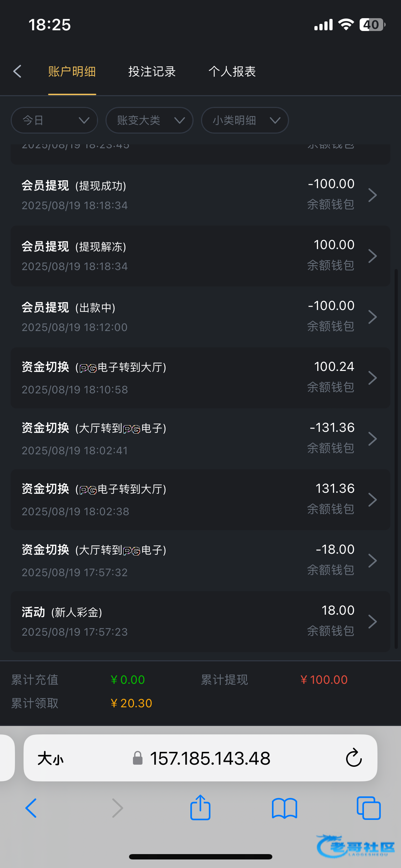Go back using Safari's back arrow
The height and width of the screenshot is (868, 401).
pyautogui.click(x=31, y=808)
